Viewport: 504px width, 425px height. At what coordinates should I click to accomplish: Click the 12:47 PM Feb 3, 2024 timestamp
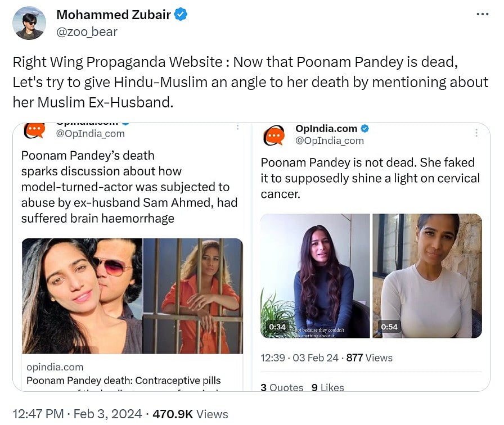tap(76, 414)
